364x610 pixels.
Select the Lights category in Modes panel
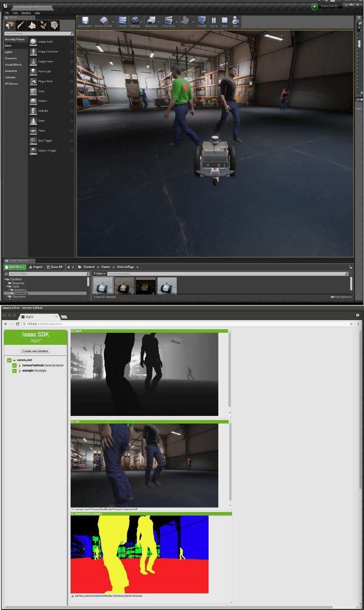pos(9,52)
